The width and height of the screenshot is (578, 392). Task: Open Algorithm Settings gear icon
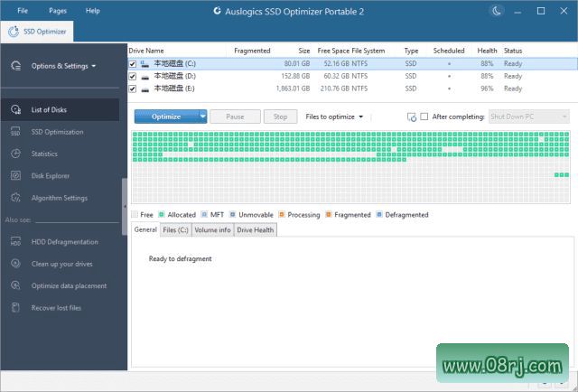pyautogui.click(x=15, y=198)
